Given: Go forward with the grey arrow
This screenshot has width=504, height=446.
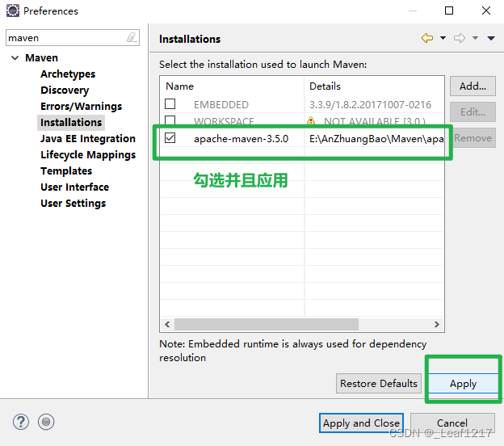Looking at the screenshot, I should point(460,38).
